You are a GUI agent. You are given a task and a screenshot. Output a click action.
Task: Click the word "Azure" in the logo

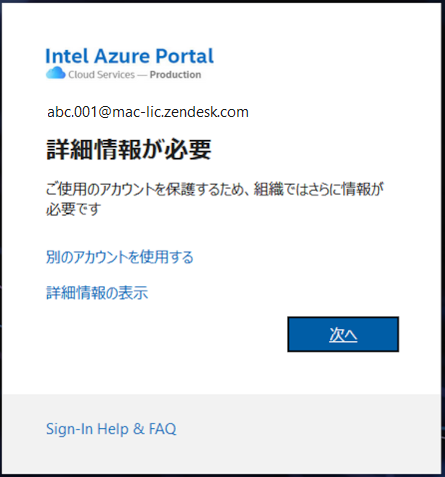tap(122, 56)
